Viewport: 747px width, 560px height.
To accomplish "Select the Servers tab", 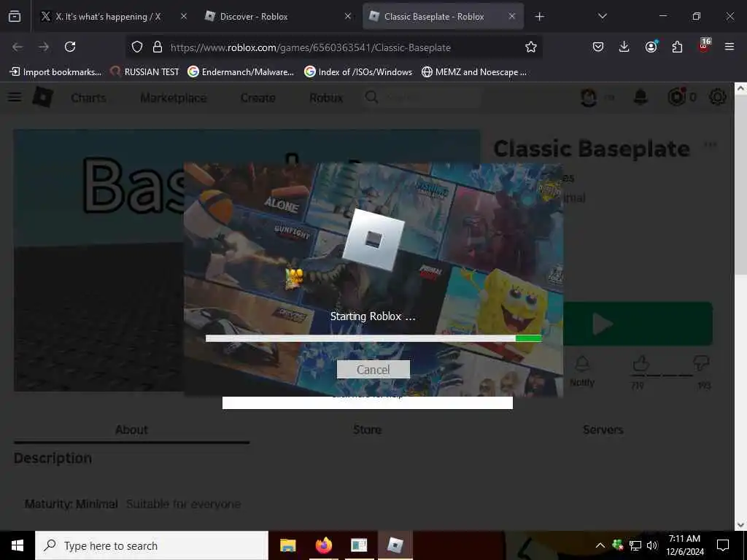I will (603, 429).
